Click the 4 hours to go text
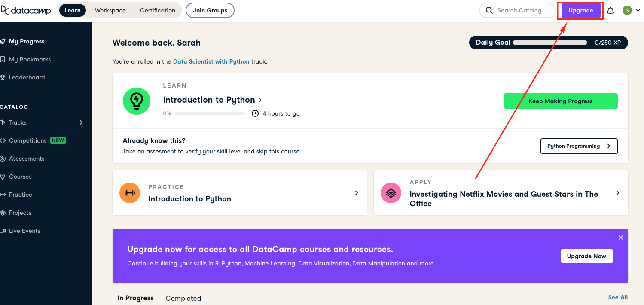 point(281,113)
